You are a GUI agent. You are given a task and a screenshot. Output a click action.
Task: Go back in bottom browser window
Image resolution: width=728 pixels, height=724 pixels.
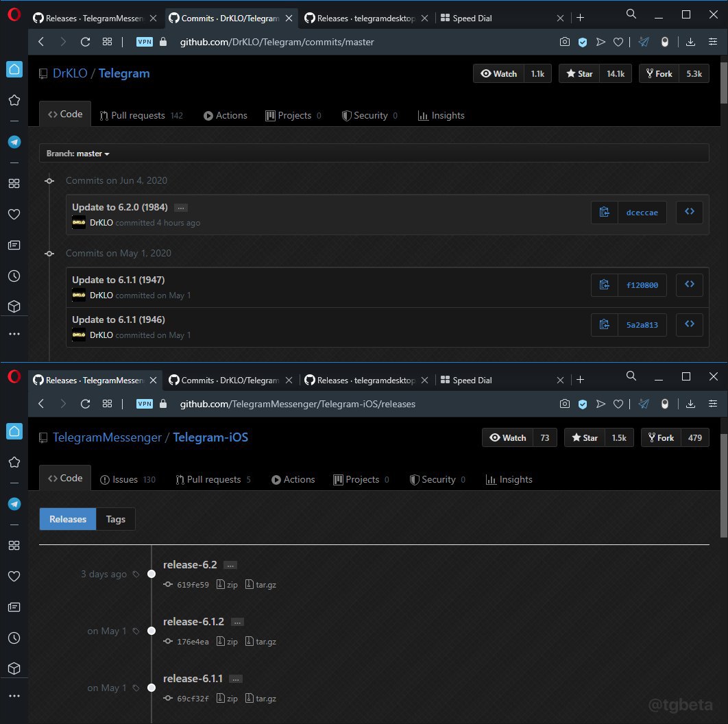click(41, 404)
